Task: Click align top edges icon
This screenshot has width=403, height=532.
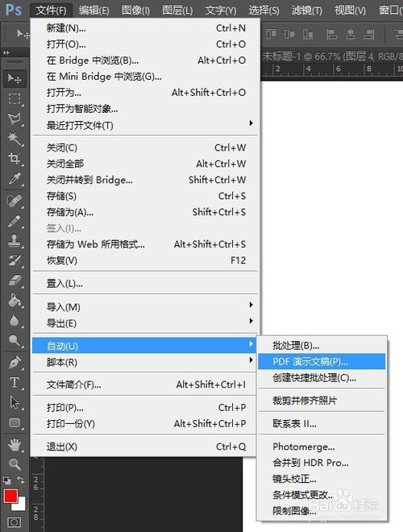Action: click(x=271, y=34)
